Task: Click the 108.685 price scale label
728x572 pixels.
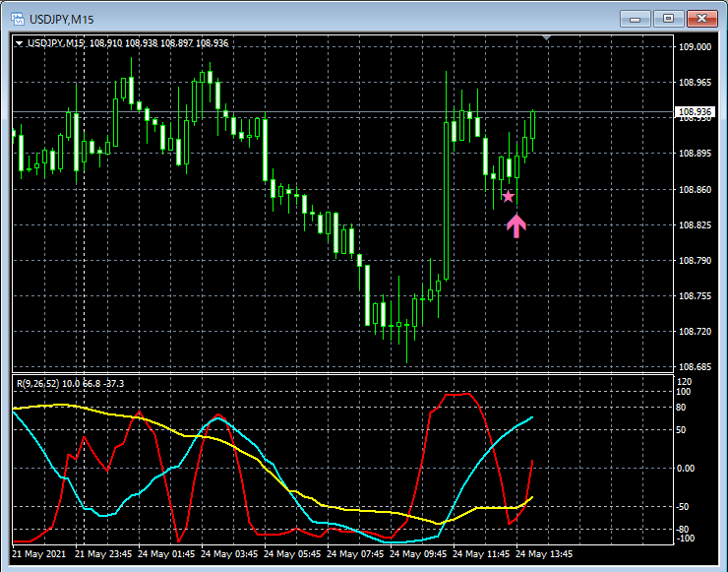Action: pyautogui.click(x=695, y=367)
